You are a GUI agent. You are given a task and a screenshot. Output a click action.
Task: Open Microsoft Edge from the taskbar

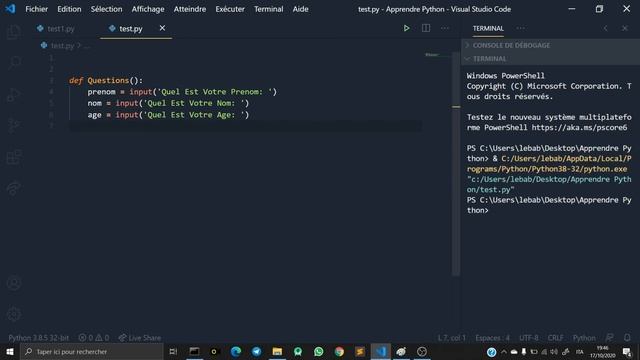point(236,351)
